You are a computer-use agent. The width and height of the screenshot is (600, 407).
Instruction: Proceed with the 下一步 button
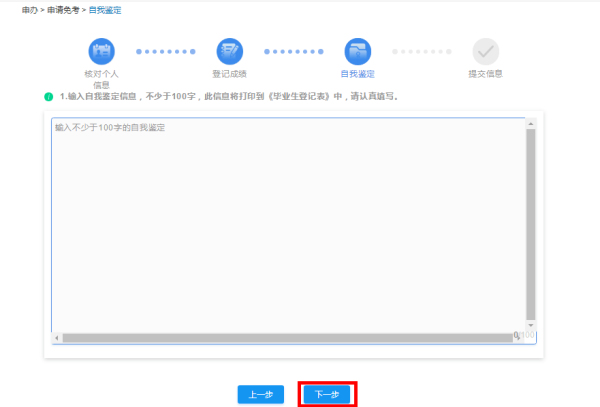click(x=327, y=394)
